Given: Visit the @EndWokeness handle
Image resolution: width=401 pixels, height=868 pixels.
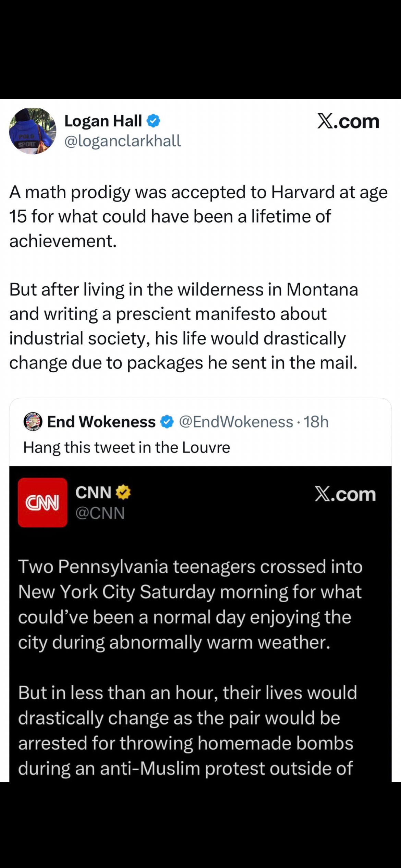Looking at the screenshot, I should (236, 422).
